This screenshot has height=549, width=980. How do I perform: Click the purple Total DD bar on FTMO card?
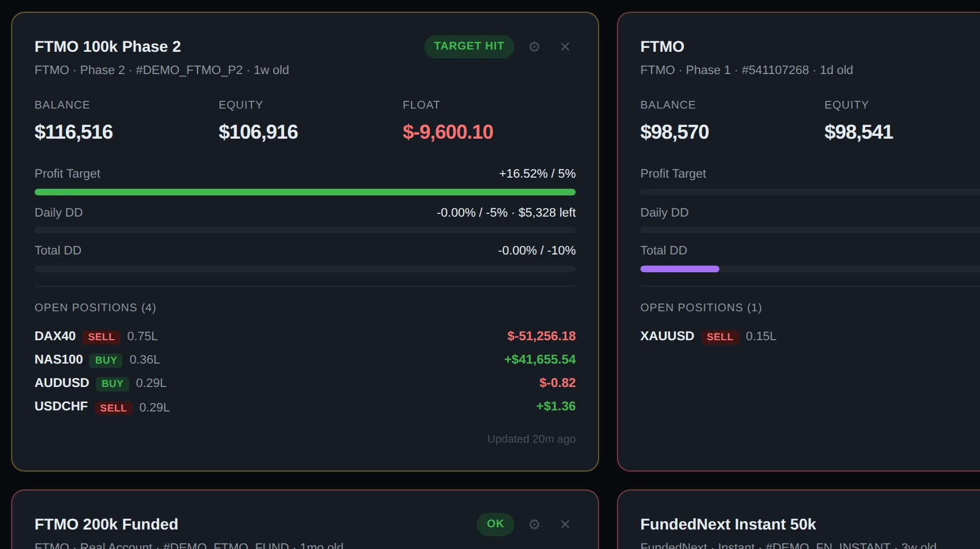pyautogui.click(x=679, y=269)
